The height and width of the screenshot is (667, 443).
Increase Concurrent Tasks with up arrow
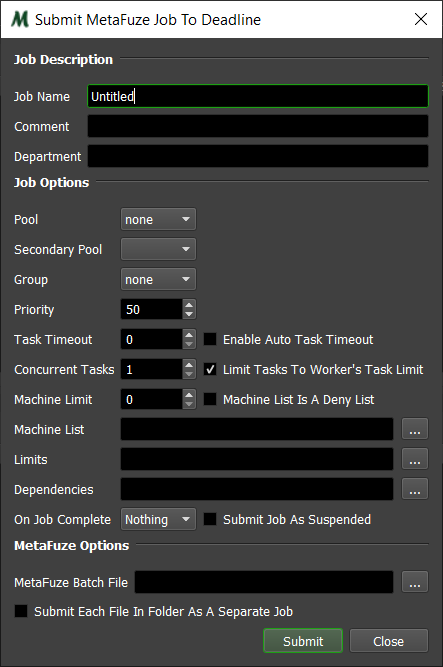(x=189, y=365)
